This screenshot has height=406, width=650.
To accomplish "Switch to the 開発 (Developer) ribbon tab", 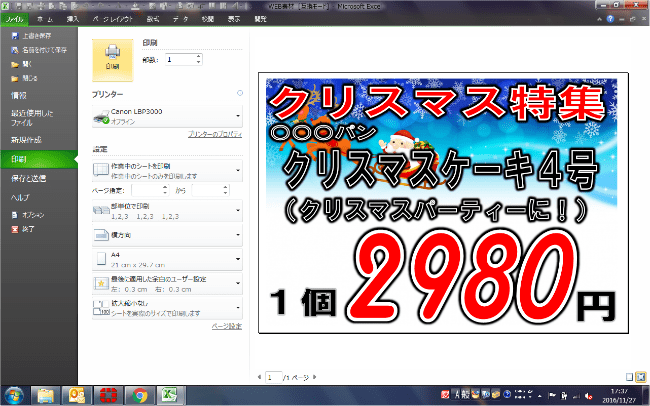I will [260, 19].
